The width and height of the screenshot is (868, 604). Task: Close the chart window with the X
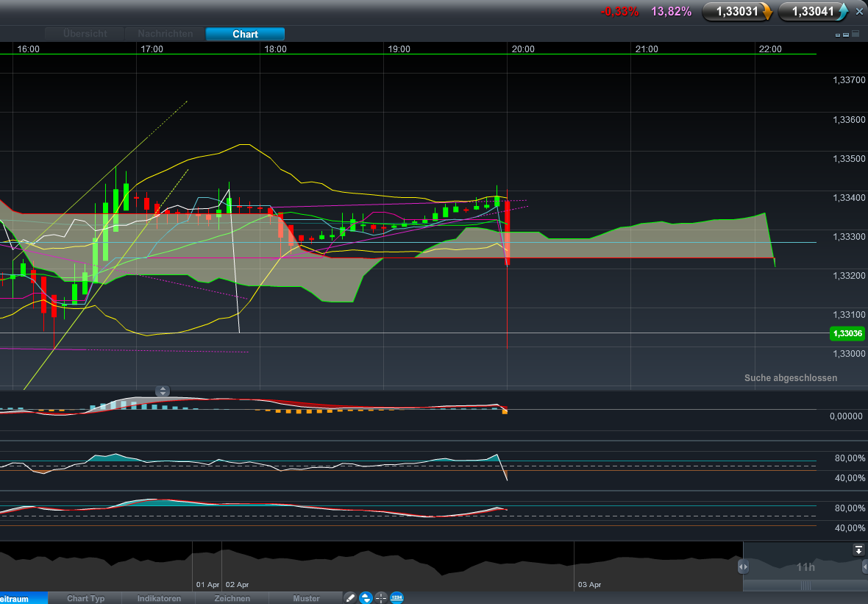(859, 12)
